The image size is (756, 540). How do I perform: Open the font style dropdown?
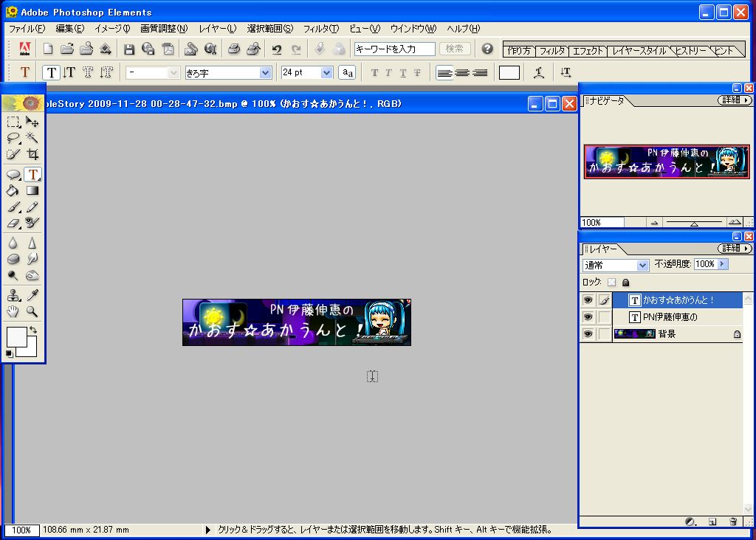pos(174,73)
